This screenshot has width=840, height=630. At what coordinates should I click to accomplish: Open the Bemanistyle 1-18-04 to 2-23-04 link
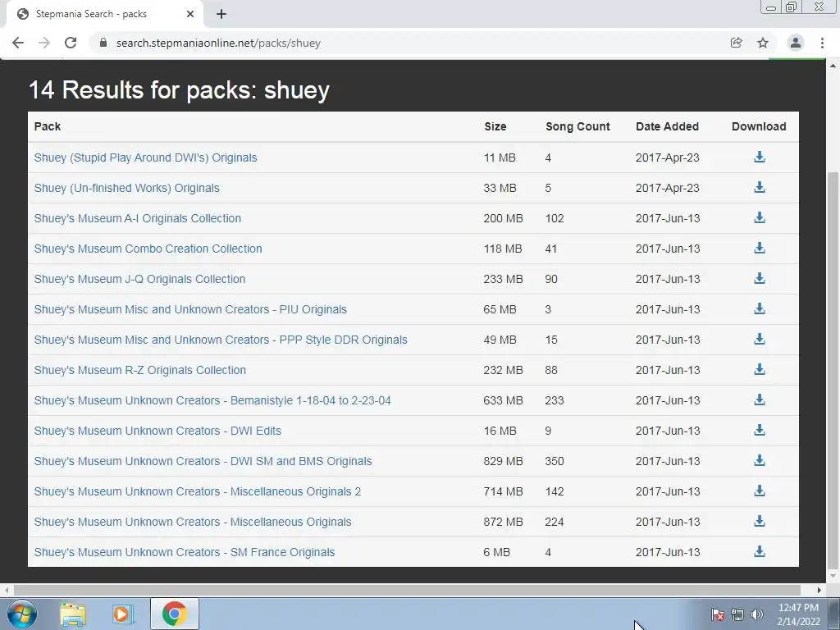[212, 400]
